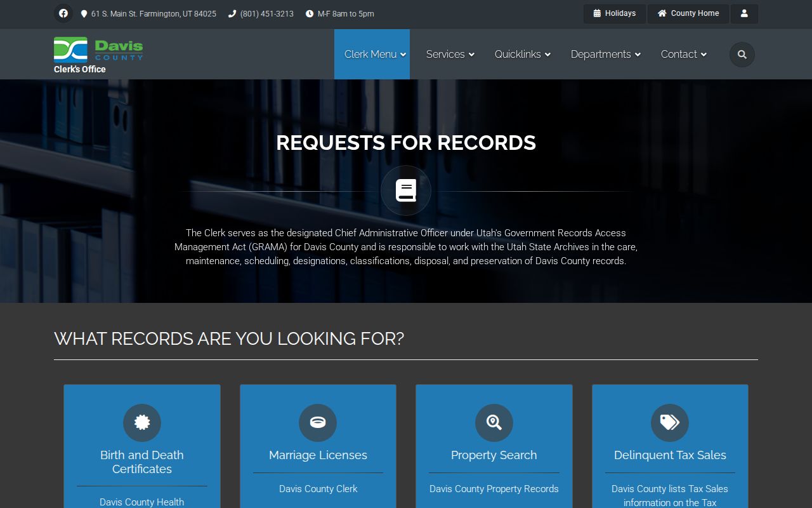Expand the Departments dropdown
This screenshot has width=812, height=508.
coord(606,55)
